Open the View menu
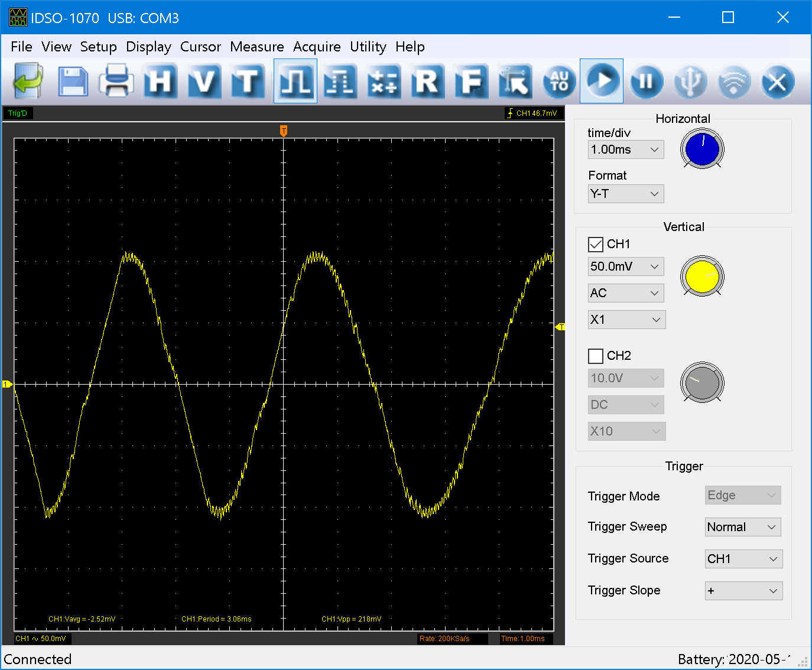This screenshot has width=812, height=670. coord(56,47)
